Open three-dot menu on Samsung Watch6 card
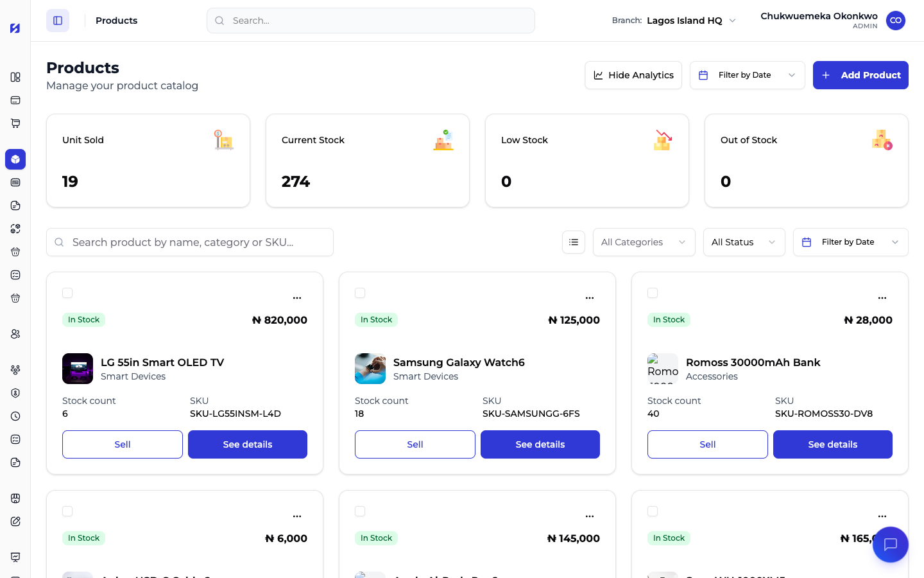 (x=590, y=298)
